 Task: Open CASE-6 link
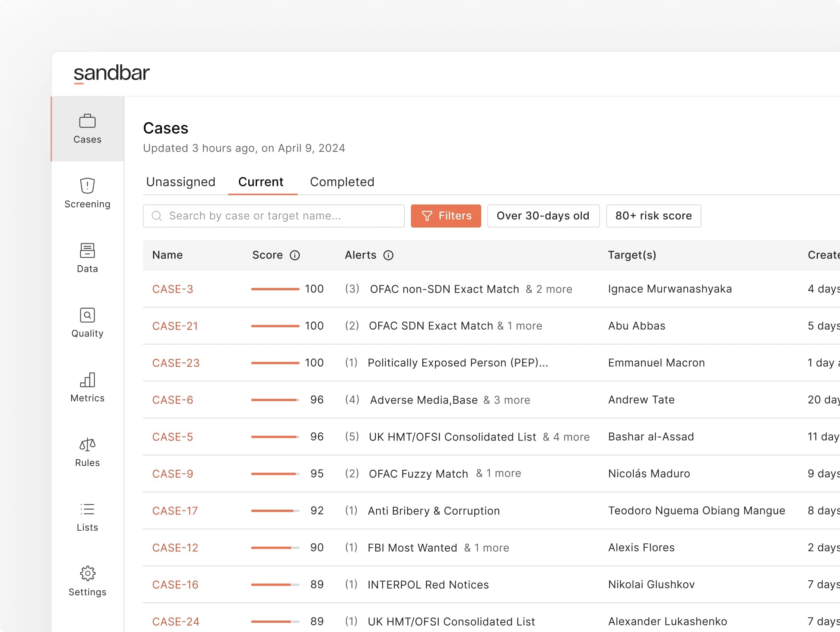pos(173,400)
